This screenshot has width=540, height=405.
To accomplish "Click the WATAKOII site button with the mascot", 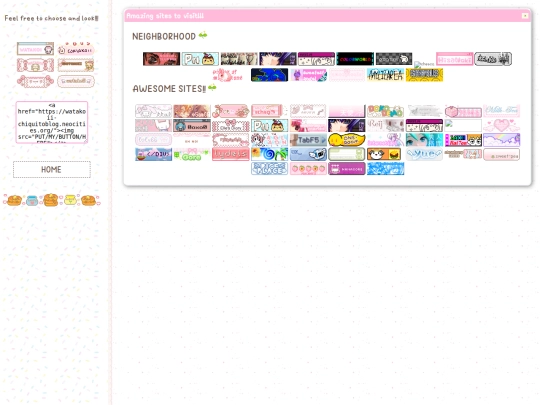I will click(x=35, y=49).
